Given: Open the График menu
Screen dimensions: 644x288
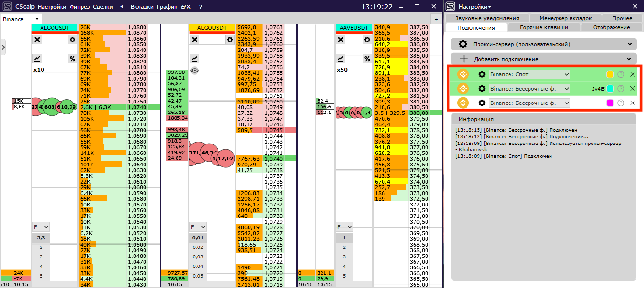Looking at the screenshot, I should coord(168,7).
